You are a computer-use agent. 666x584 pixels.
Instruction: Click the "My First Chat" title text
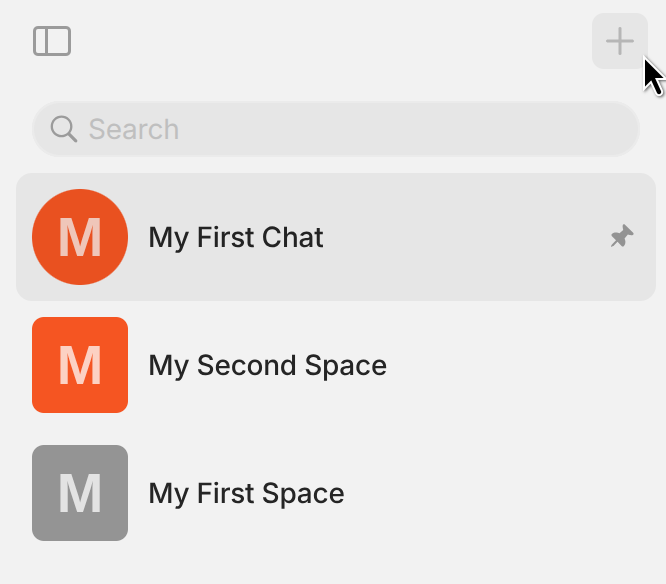[x=236, y=237]
